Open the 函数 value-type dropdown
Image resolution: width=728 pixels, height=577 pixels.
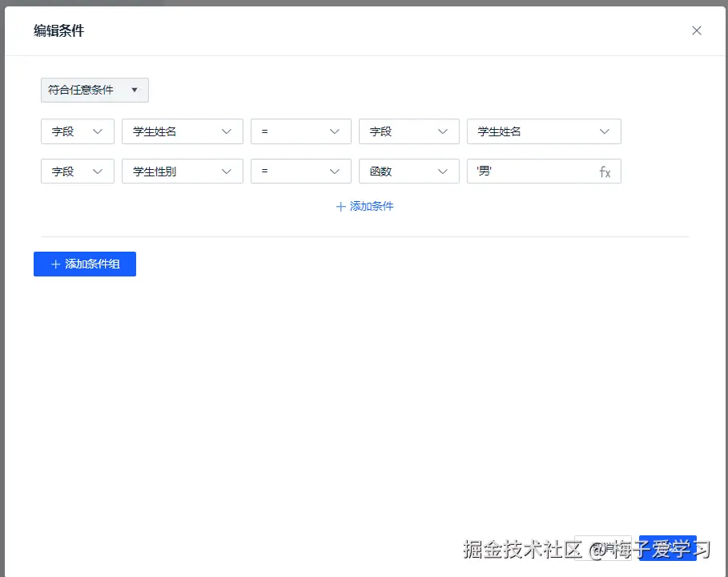tap(409, 171)
